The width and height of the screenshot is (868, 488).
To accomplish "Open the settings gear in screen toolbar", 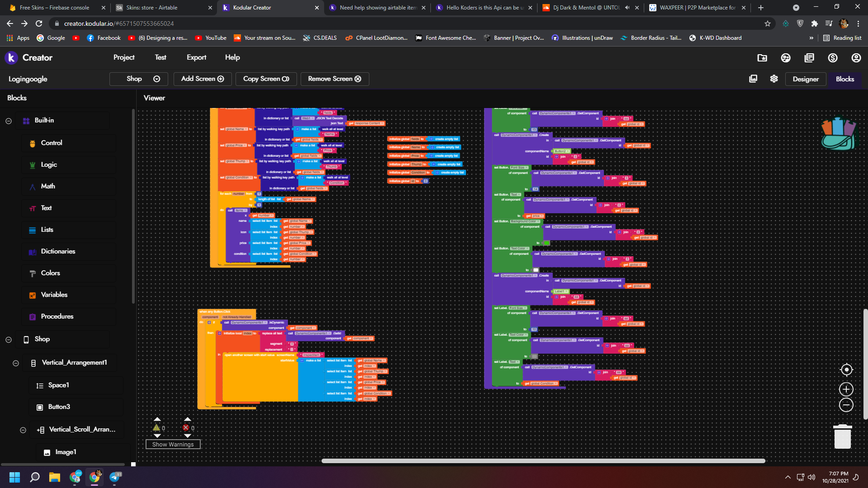I will click(x=774, y=79).
